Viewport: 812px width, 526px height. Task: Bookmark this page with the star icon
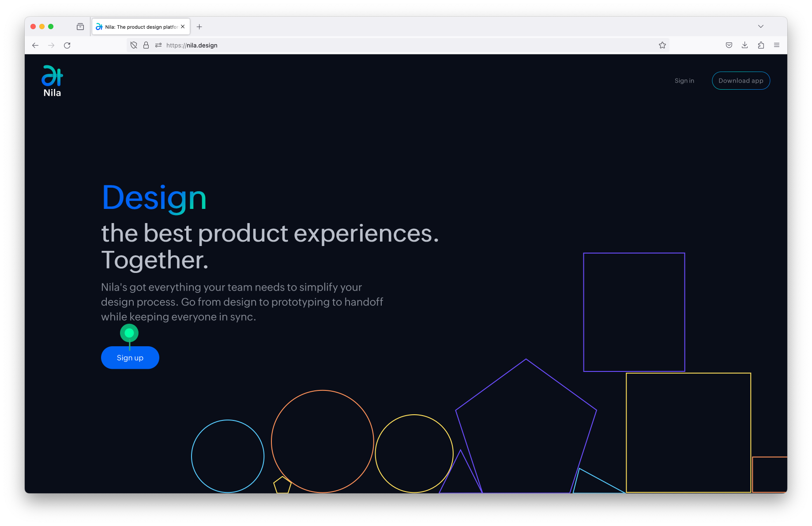662,45
